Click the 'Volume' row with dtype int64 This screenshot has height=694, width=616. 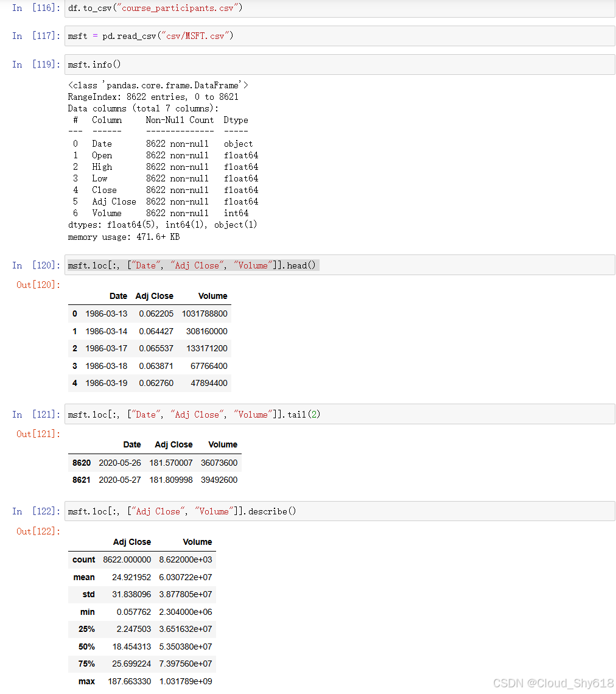coord(161,213)
